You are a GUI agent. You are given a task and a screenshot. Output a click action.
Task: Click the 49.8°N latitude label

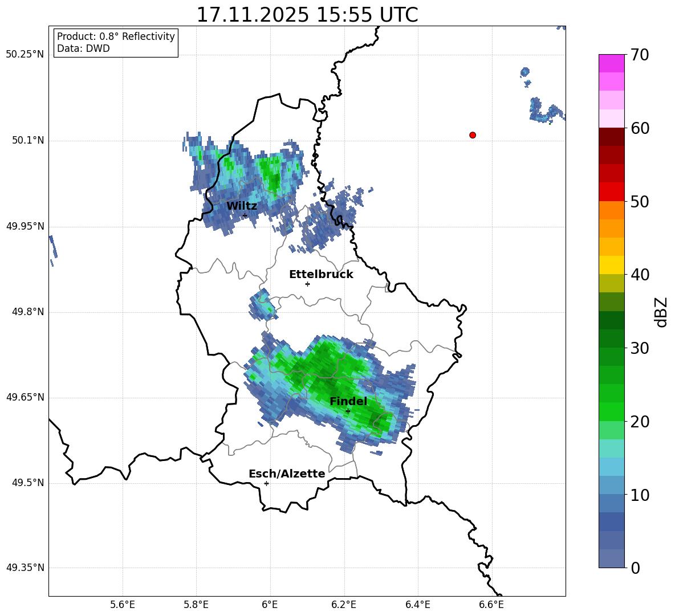(x=28, y=312)
